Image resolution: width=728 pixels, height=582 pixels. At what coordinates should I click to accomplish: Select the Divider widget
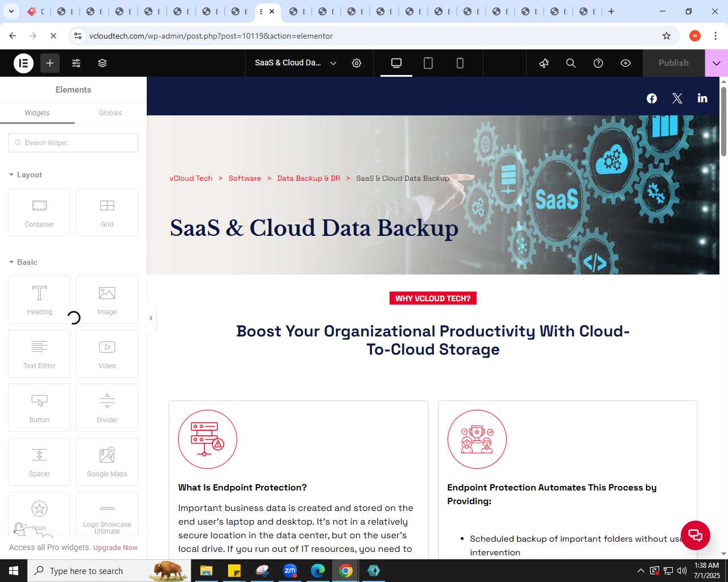[107, 408]
